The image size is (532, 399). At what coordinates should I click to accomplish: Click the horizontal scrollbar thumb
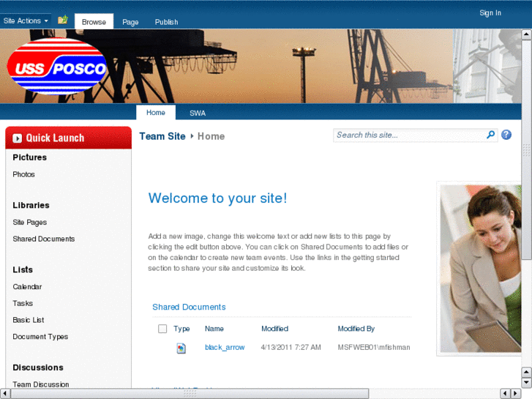pyautogui.click(x=190, y=394)
